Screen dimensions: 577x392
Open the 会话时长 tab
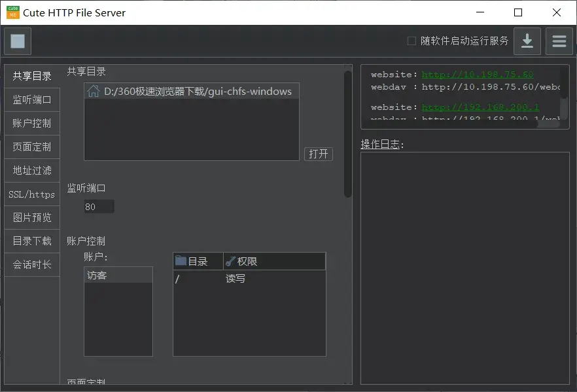pyautogui.click(x=32, y=264)
